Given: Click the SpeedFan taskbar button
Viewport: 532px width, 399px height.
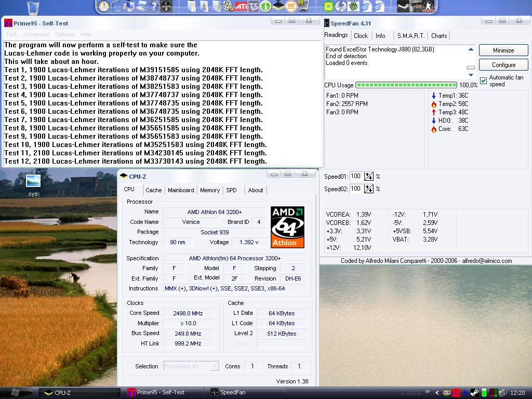Looking at the screenshot, I should point(246,393).
